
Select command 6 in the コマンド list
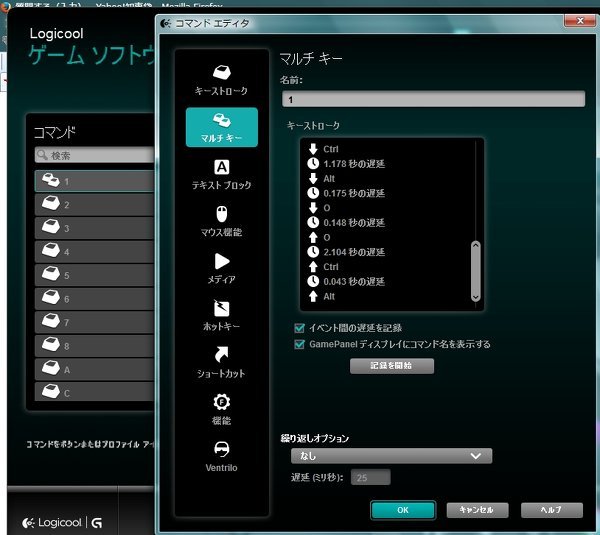95,299
